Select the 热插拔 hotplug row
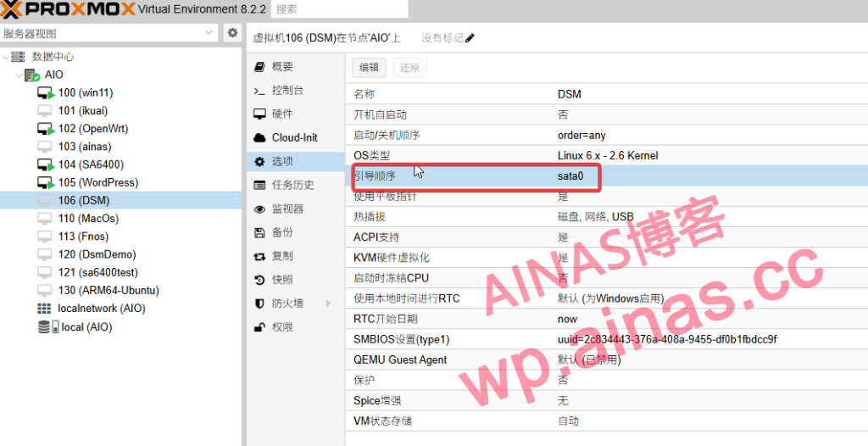Image resolution: width=868 pixels, height=446 pixels. (606, 216)
